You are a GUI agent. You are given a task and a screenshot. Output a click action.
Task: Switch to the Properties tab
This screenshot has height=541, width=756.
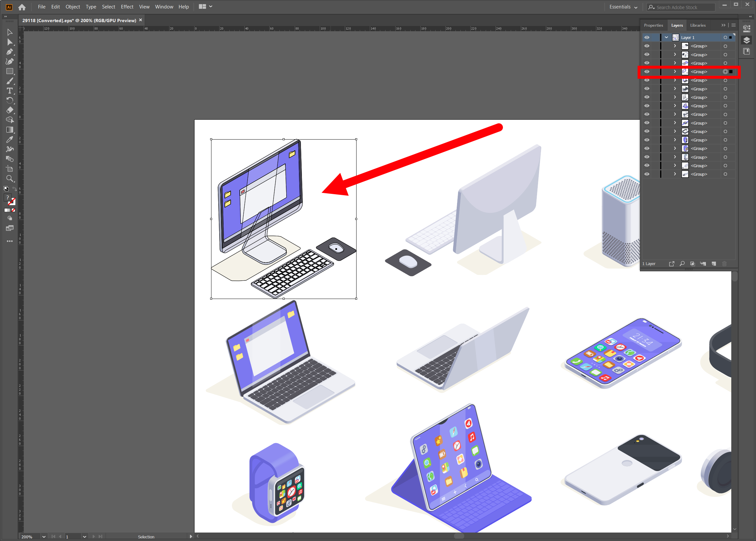653,25
